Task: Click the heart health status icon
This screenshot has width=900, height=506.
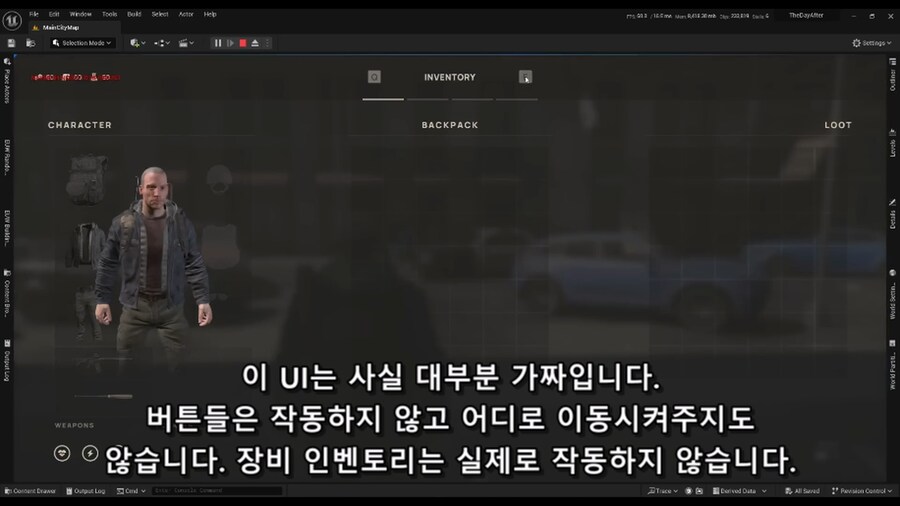Action: click(x=62, y=453)
